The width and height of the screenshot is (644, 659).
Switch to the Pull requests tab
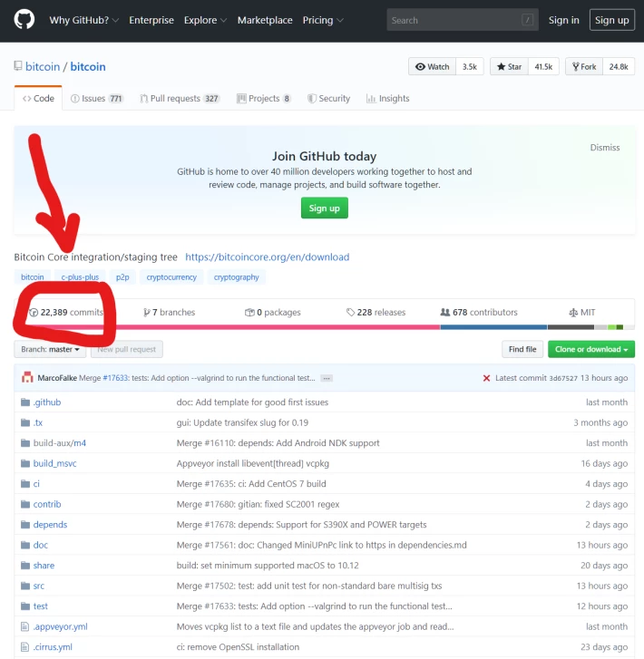click(x=180, y=98)
